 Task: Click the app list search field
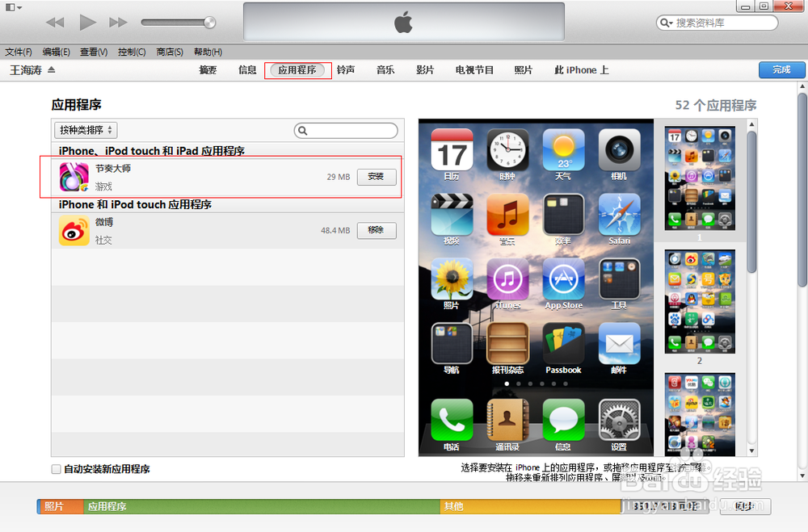[x=346, y=130]
